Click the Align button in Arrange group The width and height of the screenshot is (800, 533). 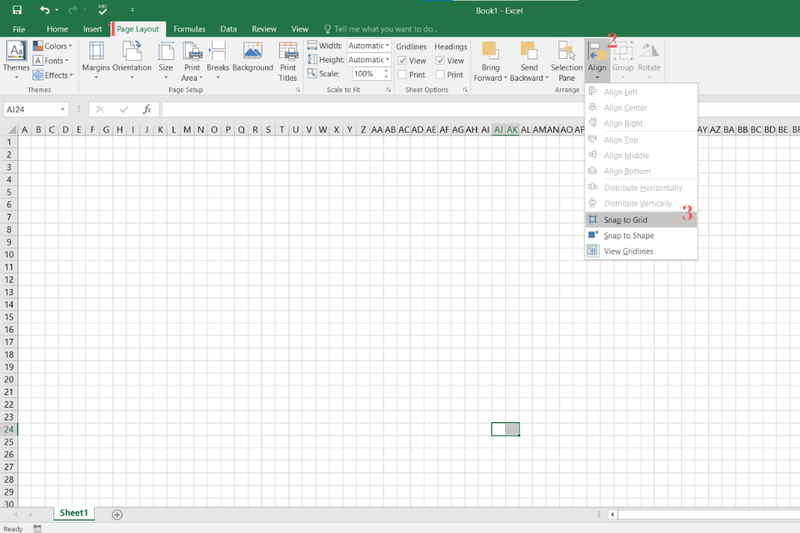click(597, 60)
